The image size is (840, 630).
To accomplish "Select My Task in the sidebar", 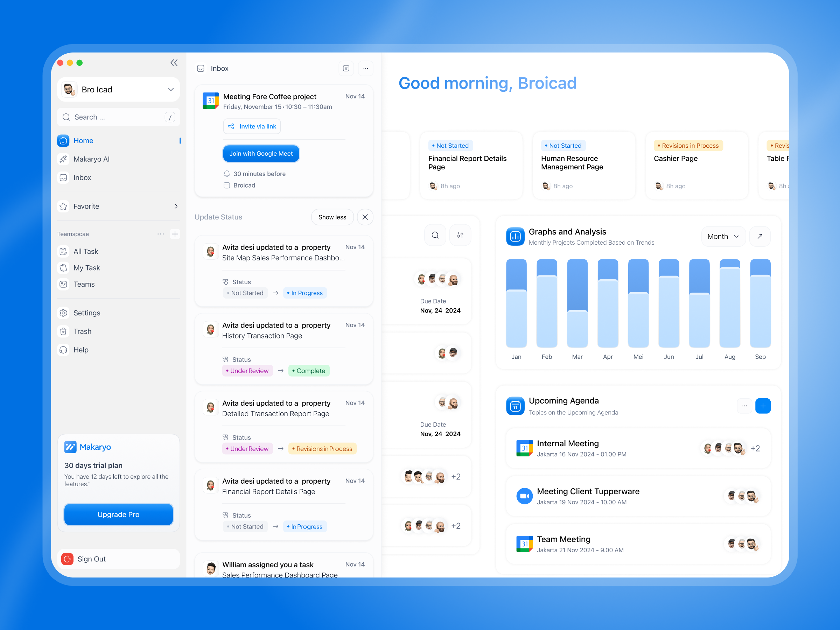I will (86, 268).
